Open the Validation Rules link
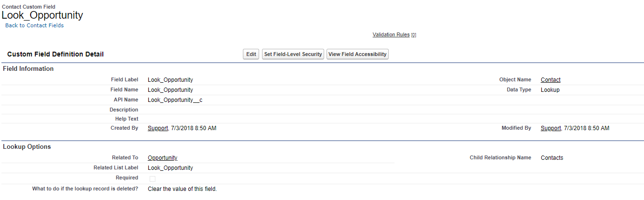Screen dimensions: 644x200 pyautogui.click(x=391, y=34)
